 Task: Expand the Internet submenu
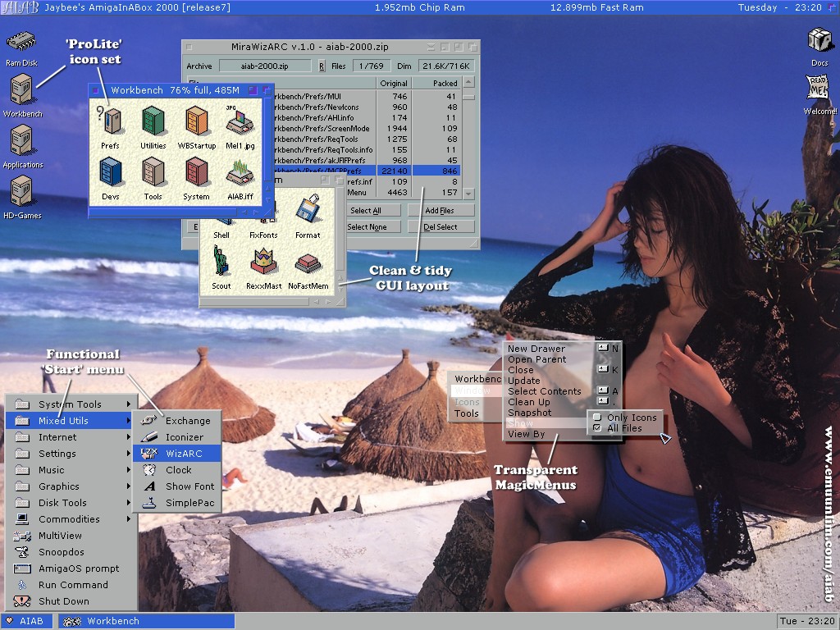point(71,437)
